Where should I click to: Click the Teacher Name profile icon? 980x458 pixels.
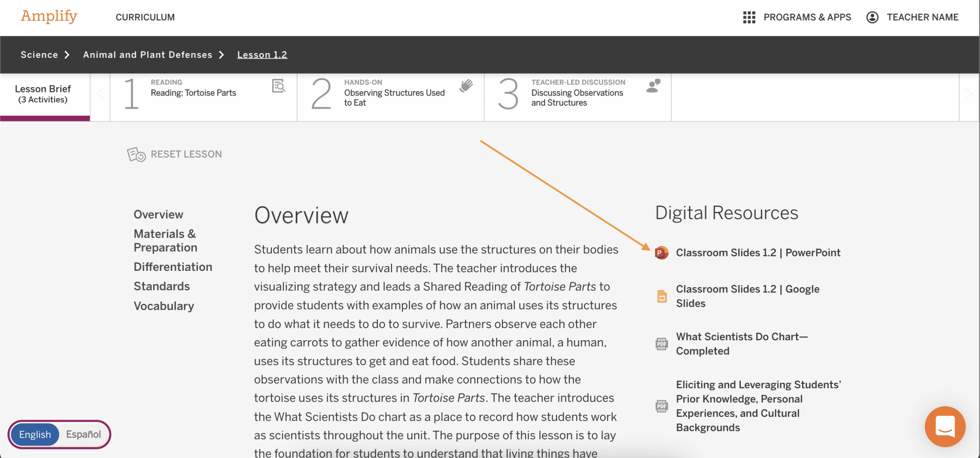(x=872, y=18)
